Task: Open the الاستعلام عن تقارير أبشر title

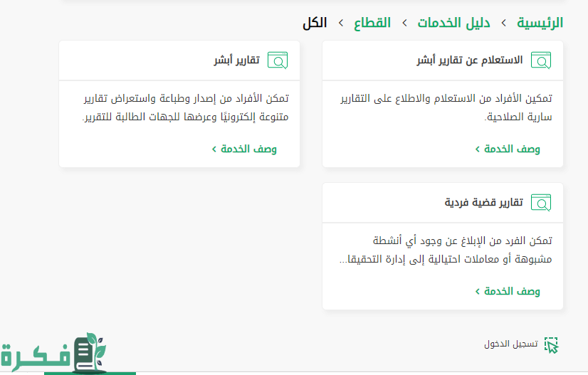Action: (470, 60)
